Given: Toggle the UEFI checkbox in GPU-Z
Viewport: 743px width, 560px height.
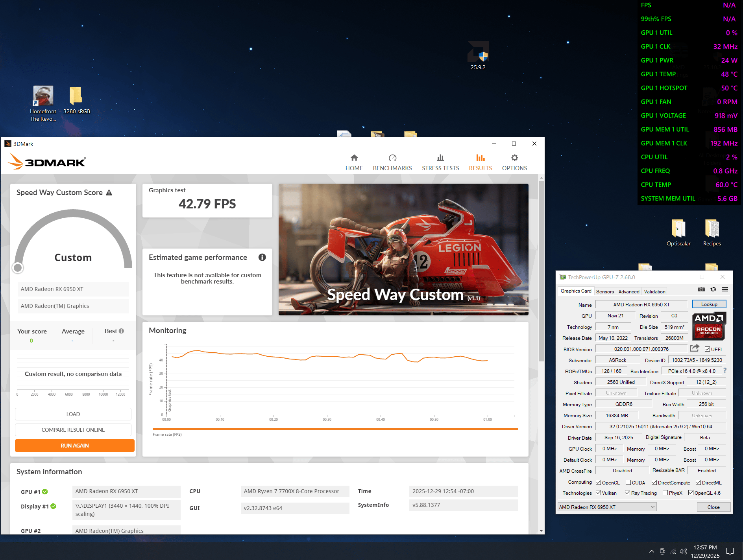Looking at the screenshot, I should coord(707,349).
